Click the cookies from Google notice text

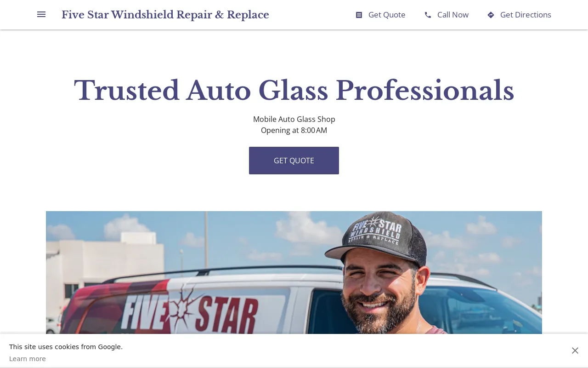[x=66, y=347]
